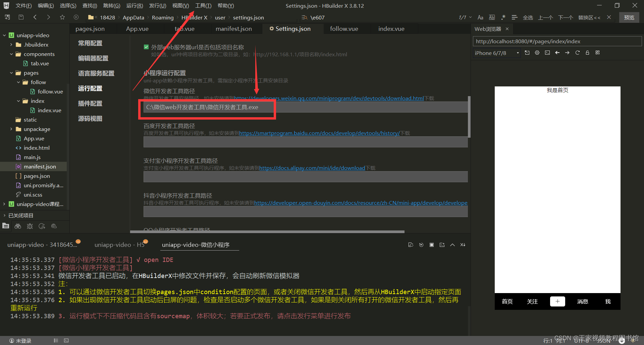Click the run play circle icon

click(x=76, y=17)
